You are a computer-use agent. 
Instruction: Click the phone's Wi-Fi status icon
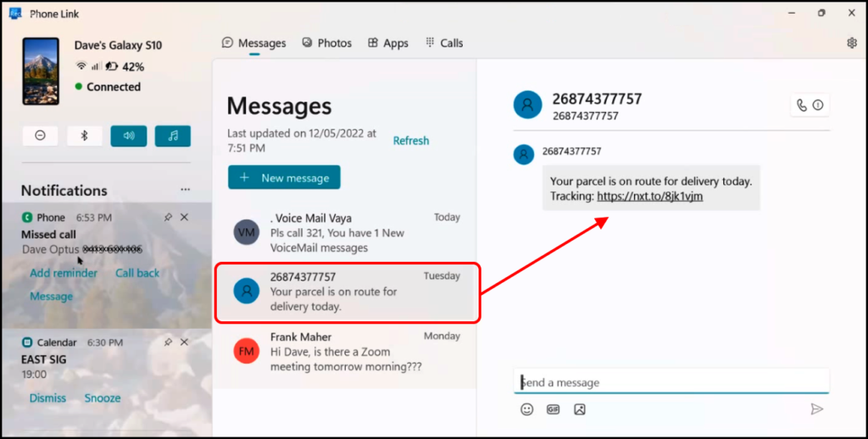click(81, 66)
